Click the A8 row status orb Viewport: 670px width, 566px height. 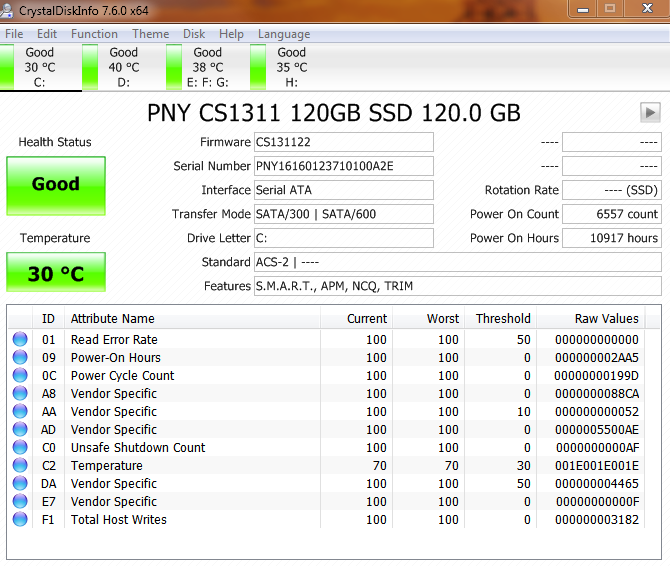point(20,393)
